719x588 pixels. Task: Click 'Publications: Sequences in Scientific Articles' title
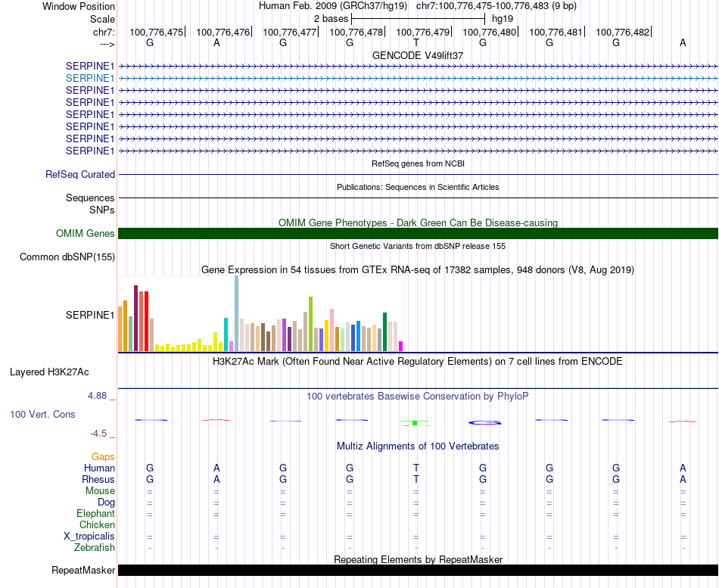[x=418, y=187]
